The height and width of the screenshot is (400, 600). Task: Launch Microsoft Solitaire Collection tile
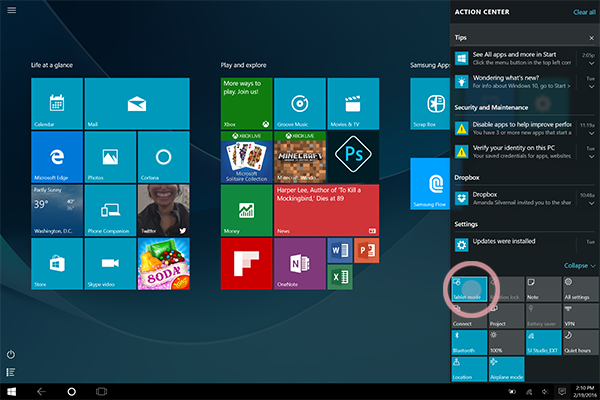246,157
